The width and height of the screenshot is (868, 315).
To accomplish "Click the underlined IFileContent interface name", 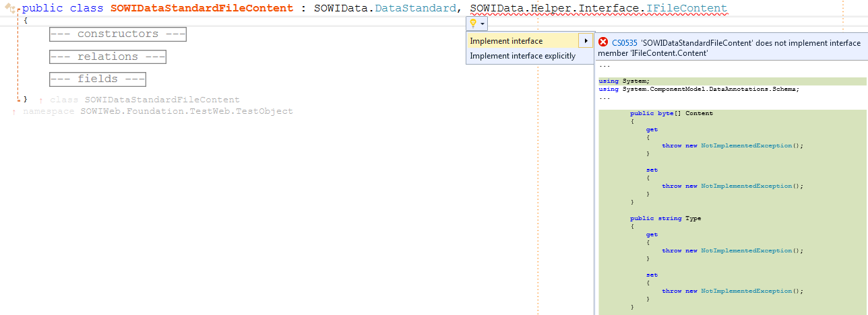I will (687, 9).
